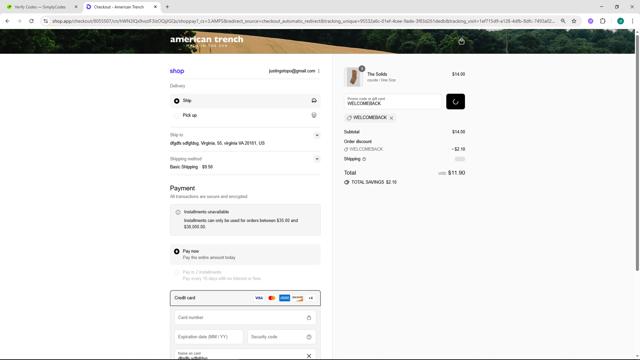The width and height of the screenshot is (640, 360).
Task: Click the American Express card icon
Action: coord(284,298)
